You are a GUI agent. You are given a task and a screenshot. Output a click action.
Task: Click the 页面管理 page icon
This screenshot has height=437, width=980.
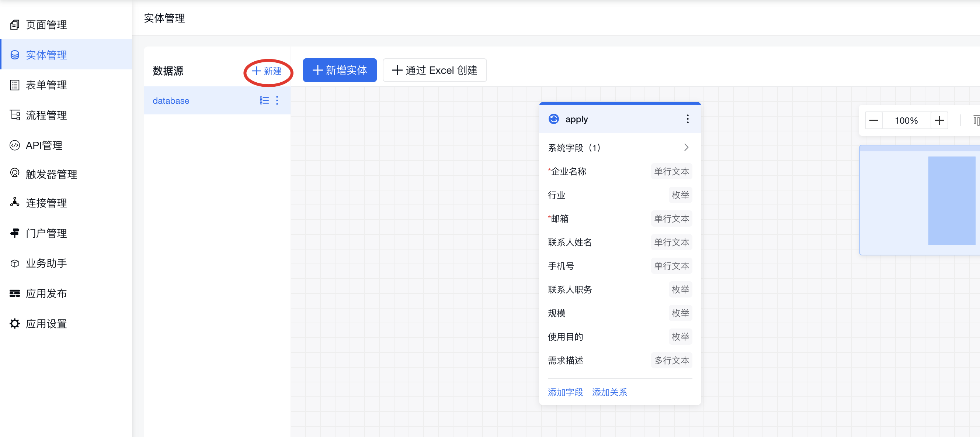click(x=14, y=25)
